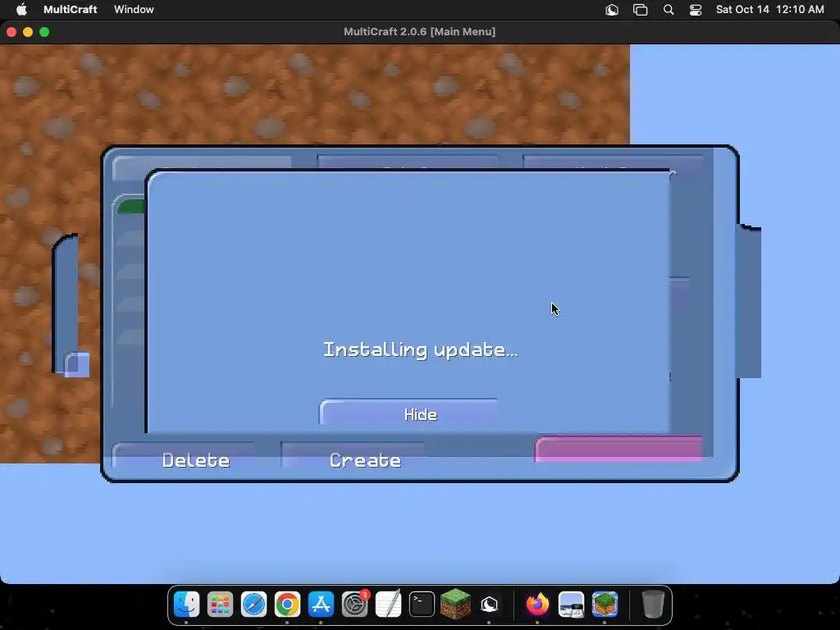Viewport: 840px width, 630px height.
Task: Click the pink button beside Create
Action: [619, 449]
